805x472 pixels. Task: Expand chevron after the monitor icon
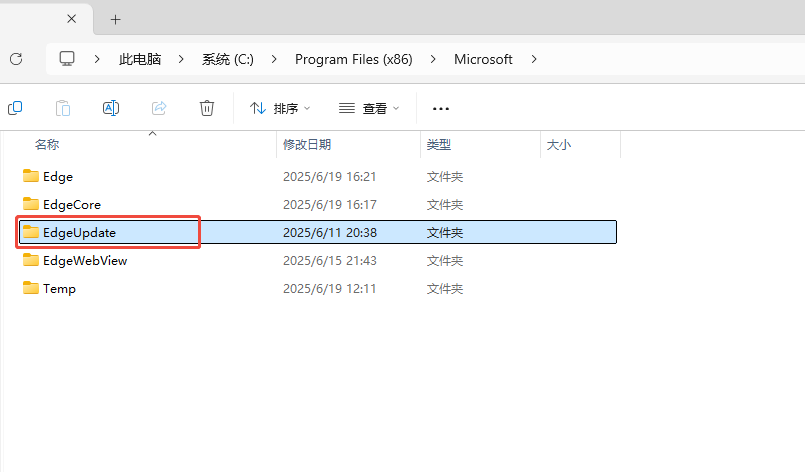(x=97, y=59)
